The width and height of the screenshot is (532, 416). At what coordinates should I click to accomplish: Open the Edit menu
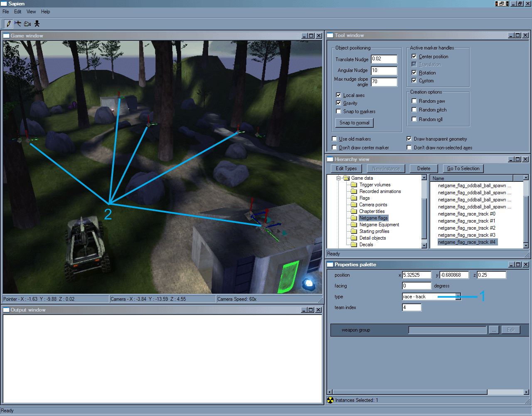pos(17,12)
